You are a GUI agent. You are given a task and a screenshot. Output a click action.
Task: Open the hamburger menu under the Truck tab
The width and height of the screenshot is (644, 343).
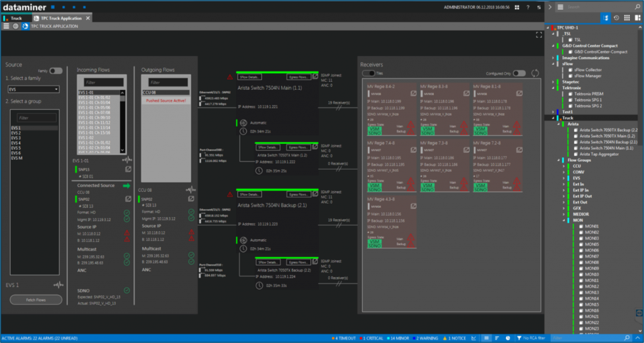coord(6,26)
